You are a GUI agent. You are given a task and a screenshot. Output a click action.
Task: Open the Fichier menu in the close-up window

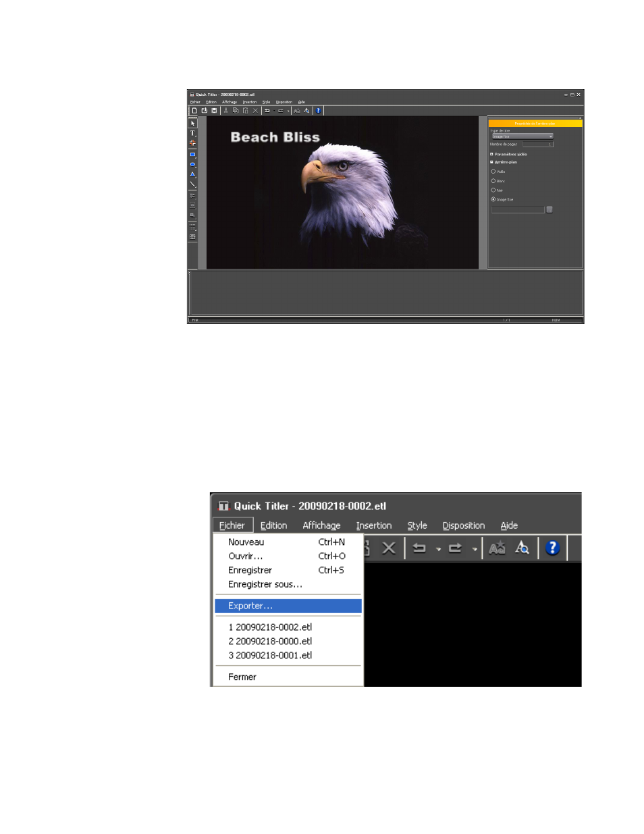232,525
